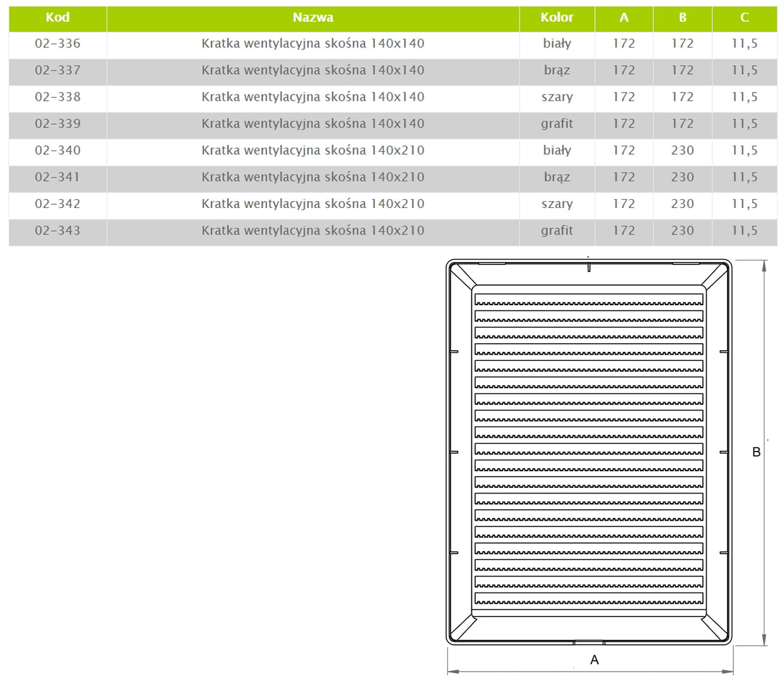Select product code 02-340
The image size is (784, 685).
(58, 150)
